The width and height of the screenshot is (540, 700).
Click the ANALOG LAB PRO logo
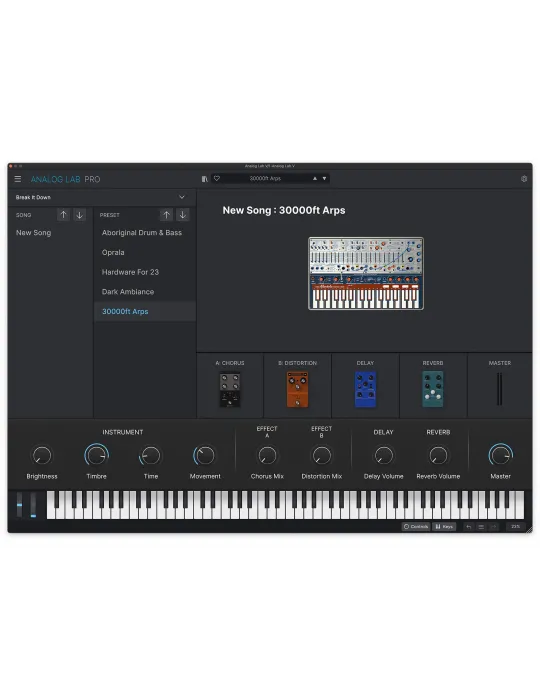[x=66, y=179]
